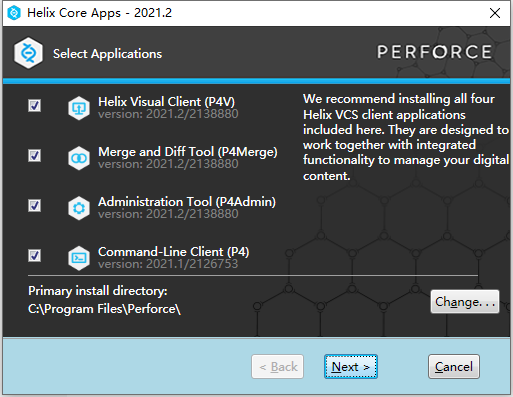Uncheck the Helix Visual Client (P4V) checkbox
This screenshot has width=513, height=397.
coord(34,106)
